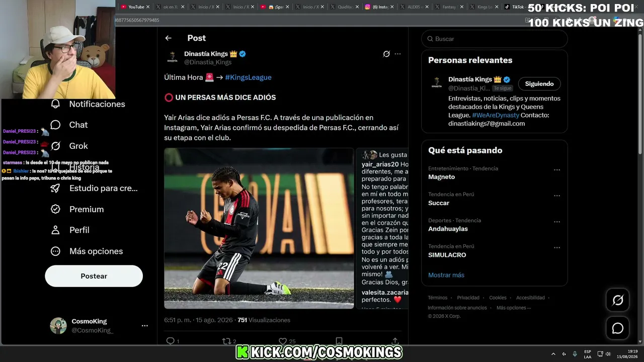Click the Siguiendo button for Dinastía Kings
Viewport: 644px width, 362px height.
pyautogui.click(x=539, y=84)
